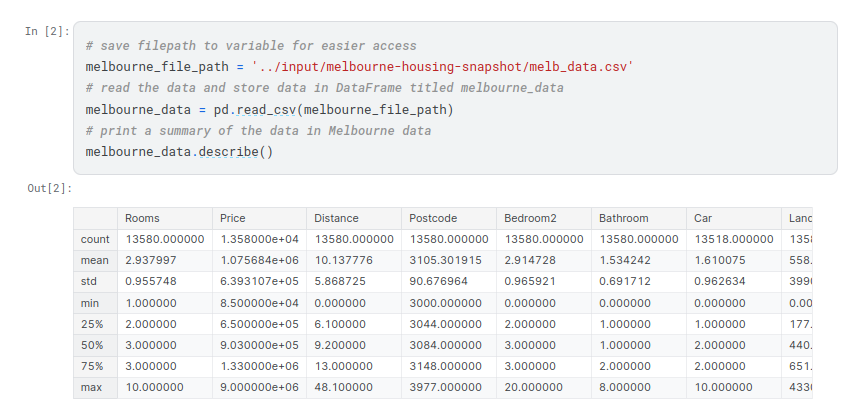Select the Bedroom2 column header
The image size is (846, 413).
point(530,218)
